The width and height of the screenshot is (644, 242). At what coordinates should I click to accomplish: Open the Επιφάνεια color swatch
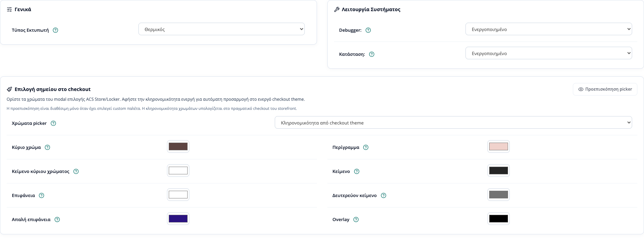178,195
